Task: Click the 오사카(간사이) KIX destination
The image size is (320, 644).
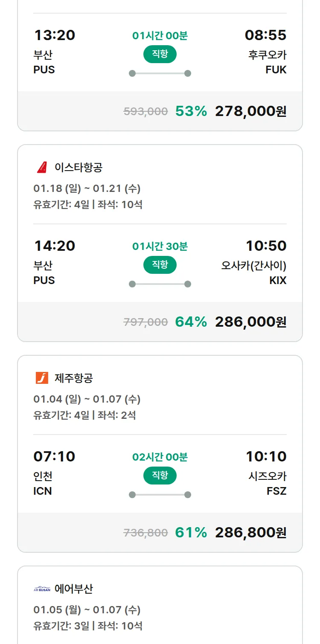Action: point(254,273)
